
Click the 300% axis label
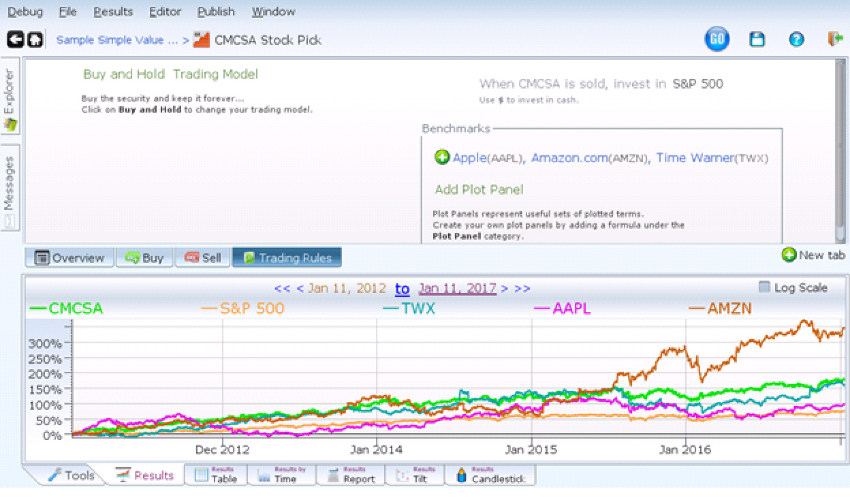(45, 343)
